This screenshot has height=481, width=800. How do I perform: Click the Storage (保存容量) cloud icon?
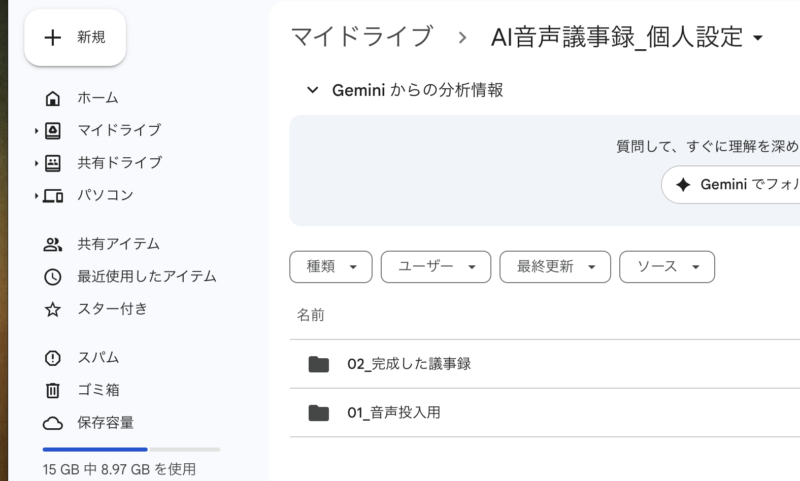point(53,423)
